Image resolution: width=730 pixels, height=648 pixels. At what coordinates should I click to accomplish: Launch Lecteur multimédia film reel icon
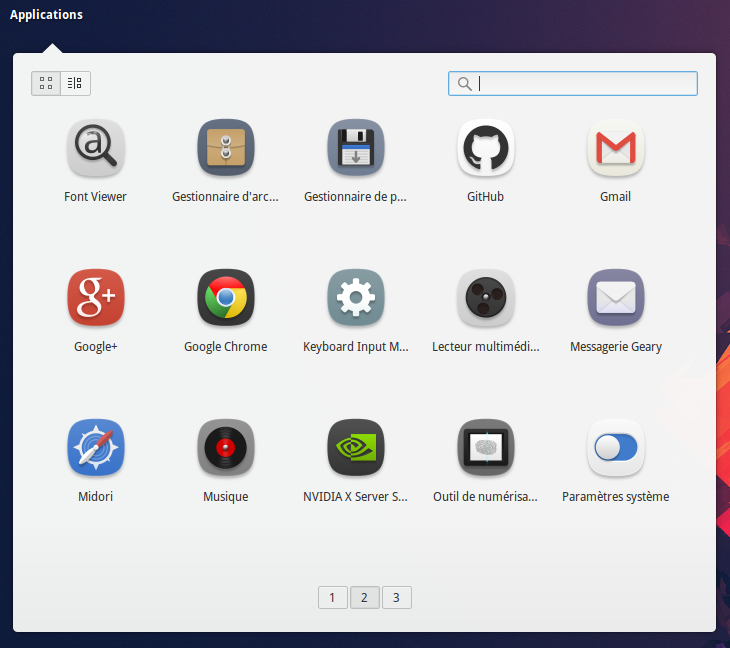[486, 297]
